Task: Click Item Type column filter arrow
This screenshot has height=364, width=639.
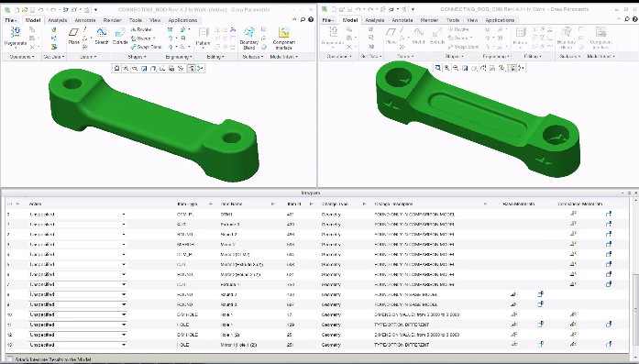Action: tap(211, 204)
